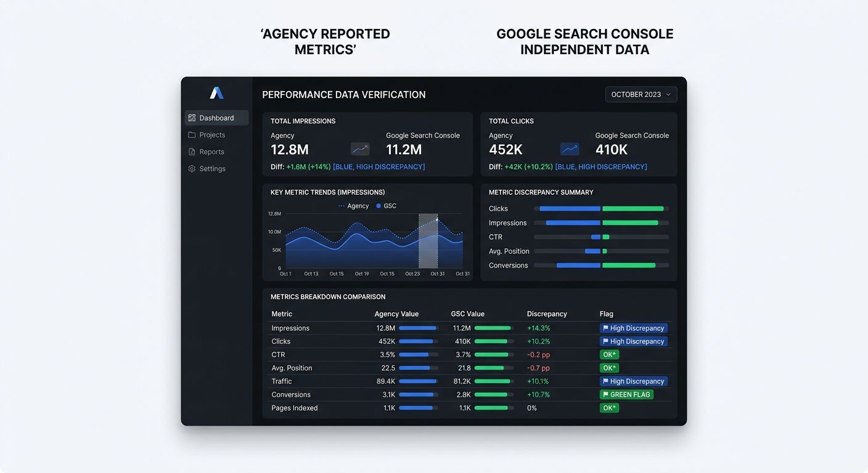Click the +1.6M (+14%) diff text
Screen dimensions: 868x473
click(308, 167)
